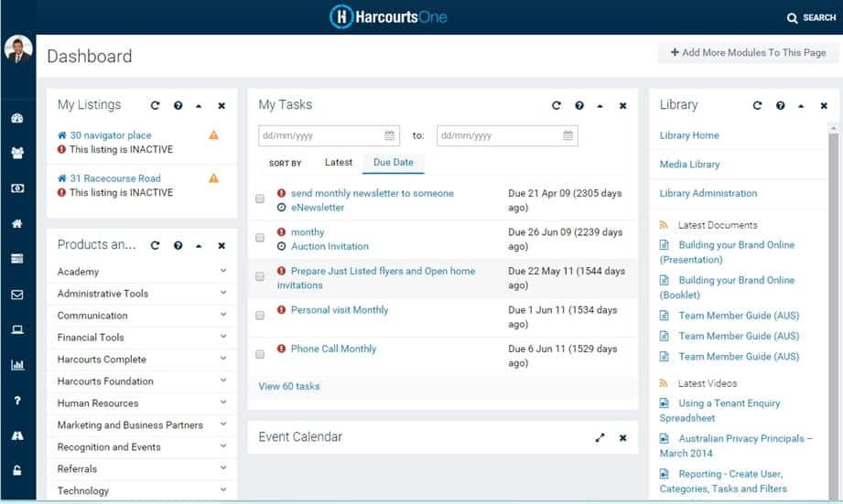Click warning triangle for 31 Racecourse Road
The width and height of the screenshot is (843, 504).
pos(213,177)
